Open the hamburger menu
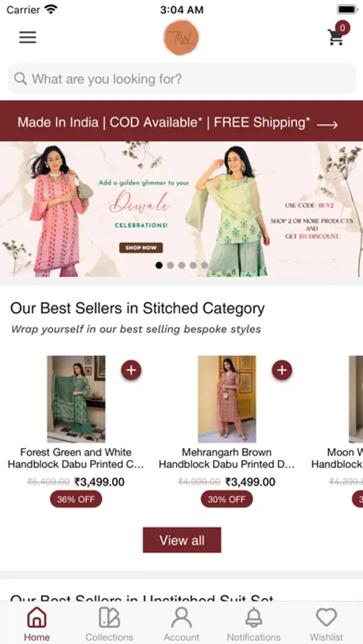Image resolution: width=363 pixels, height=644 pixels. point(27,37)
